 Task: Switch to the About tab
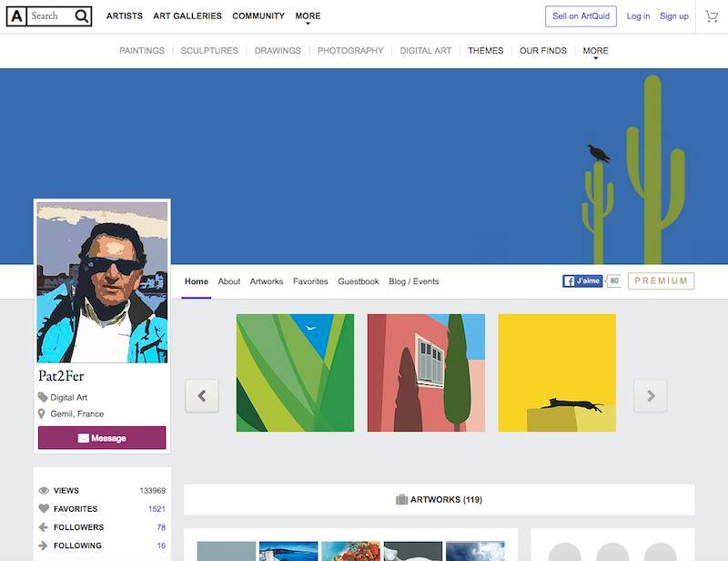pos(229,281)
